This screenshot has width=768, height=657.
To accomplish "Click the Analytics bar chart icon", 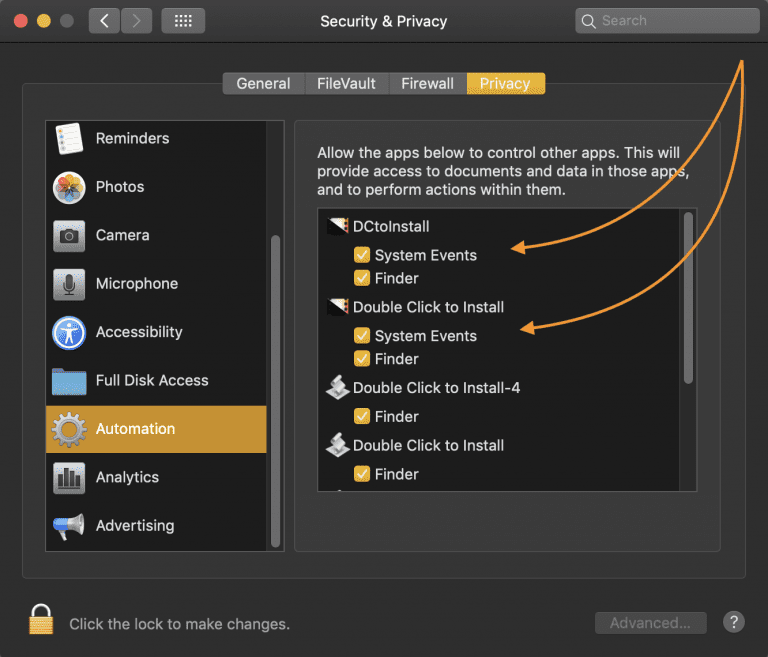I will pos(69,478).
